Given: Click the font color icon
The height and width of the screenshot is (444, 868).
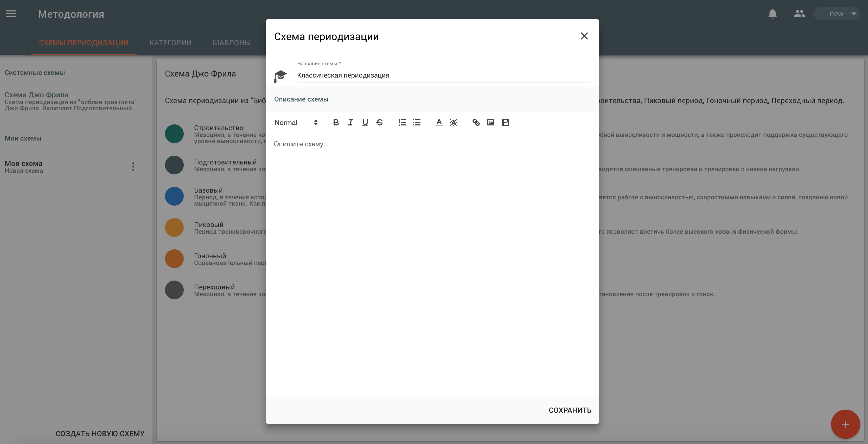Looking at the screenshot, I should click(438, 122).
